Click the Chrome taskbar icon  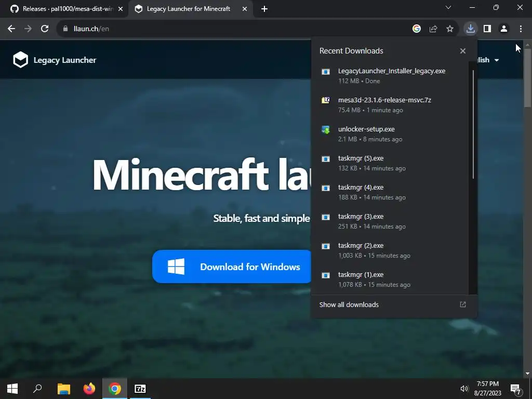coord(115,389)
